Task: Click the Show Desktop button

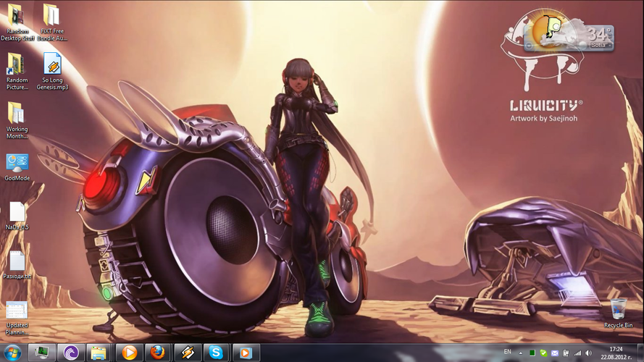Action: tap(640, 353)
